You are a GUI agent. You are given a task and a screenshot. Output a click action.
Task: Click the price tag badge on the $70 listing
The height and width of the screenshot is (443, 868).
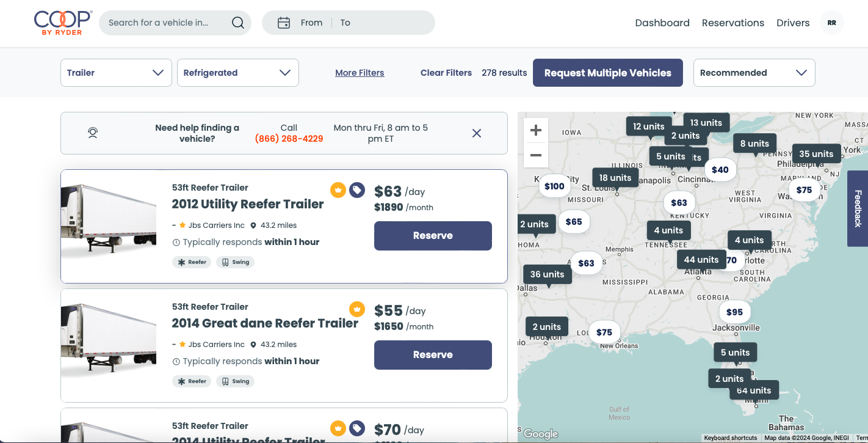pos(357,428)
